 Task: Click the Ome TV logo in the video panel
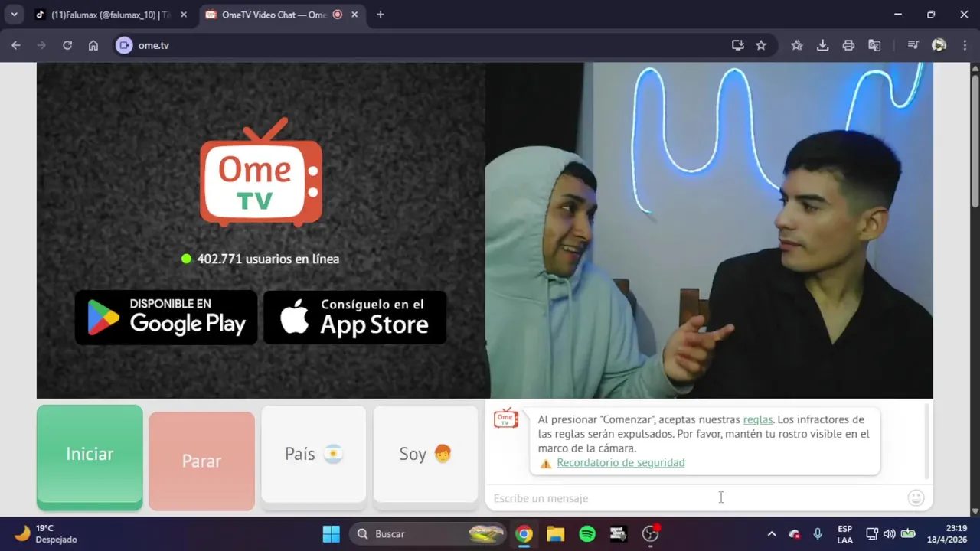tap(261, 172)
